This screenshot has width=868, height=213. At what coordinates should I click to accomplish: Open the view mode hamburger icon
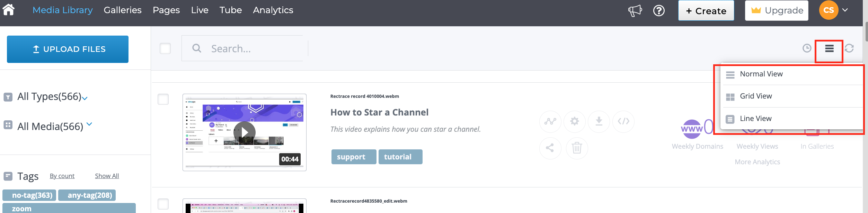tap(829, 48)
